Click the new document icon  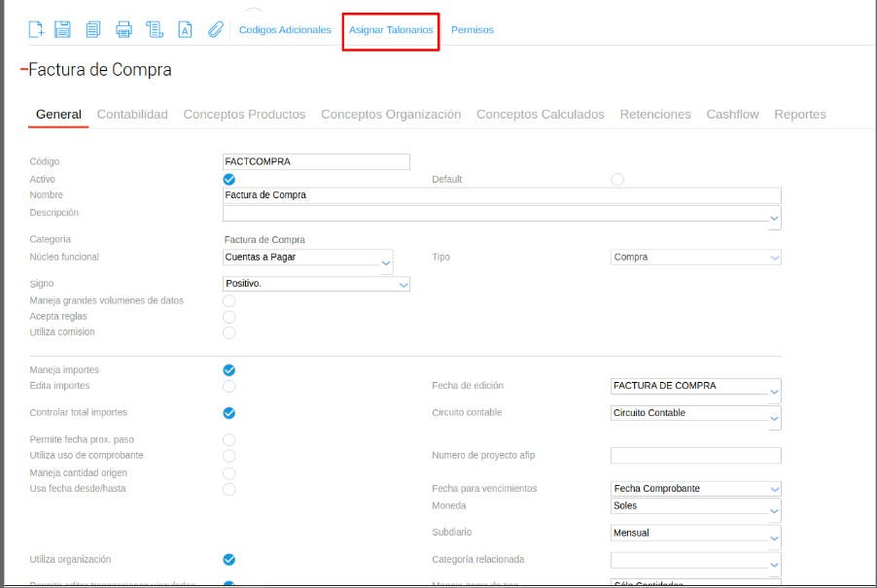36,29
